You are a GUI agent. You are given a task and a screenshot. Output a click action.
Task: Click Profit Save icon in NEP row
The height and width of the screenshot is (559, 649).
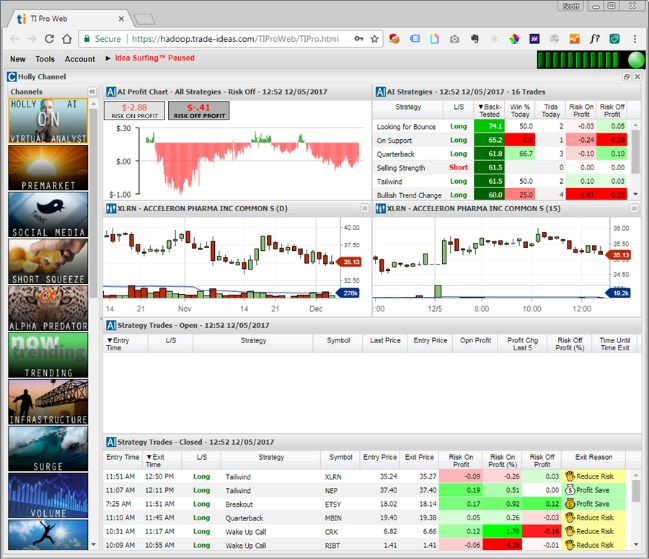(x=570, y=490)
